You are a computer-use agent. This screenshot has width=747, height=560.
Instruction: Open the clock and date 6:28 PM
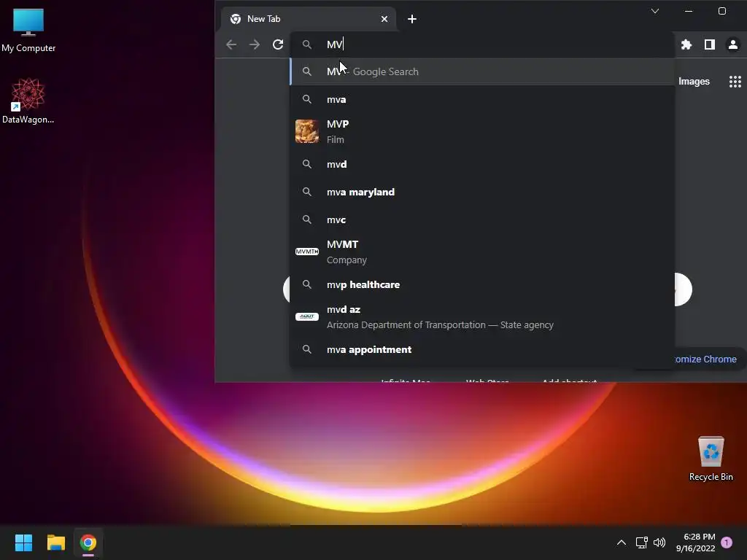[x=695, y=542]
